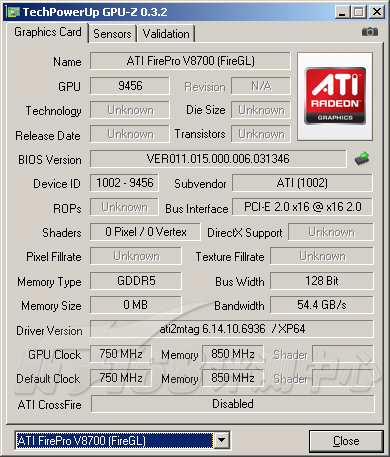Click the camera screenshot icon
The height and width of the screenshot is (457, 390).
coord(370,32)
